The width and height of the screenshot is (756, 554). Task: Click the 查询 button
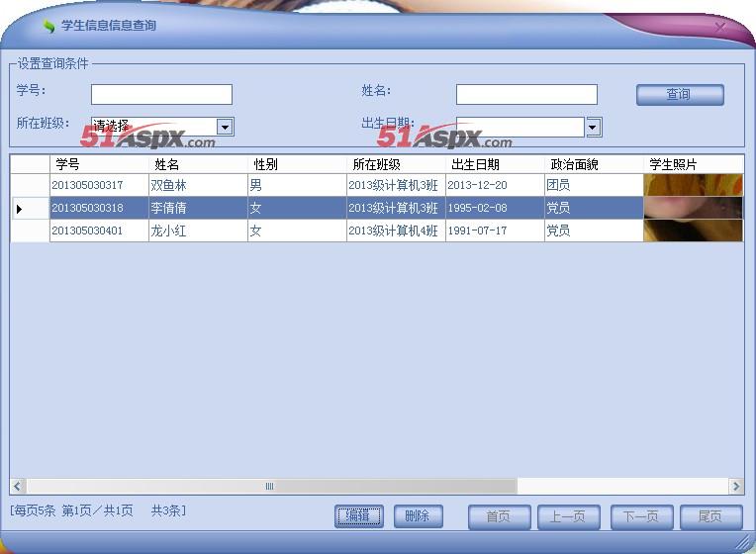[680, 95]
